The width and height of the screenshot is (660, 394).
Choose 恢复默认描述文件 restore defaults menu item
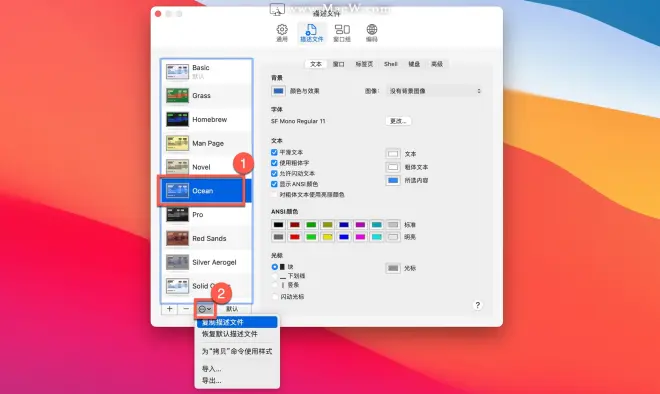(237, 334)
